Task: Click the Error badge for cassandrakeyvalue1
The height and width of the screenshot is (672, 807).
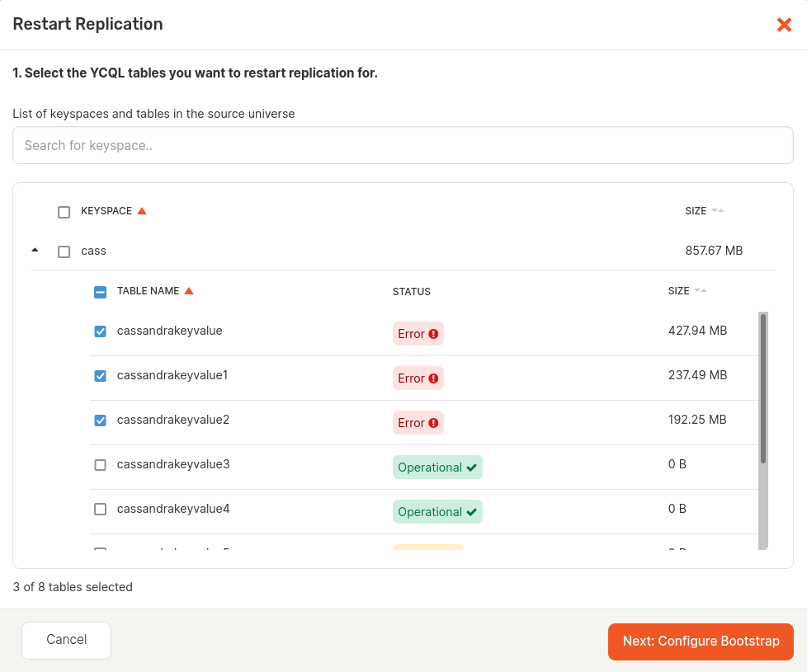Action: 418,378
